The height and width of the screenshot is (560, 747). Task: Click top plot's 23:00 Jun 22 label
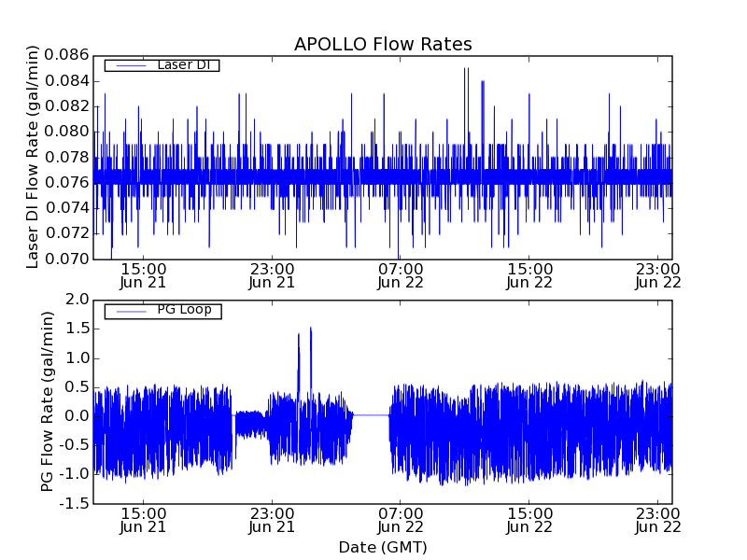coord(658,275)
